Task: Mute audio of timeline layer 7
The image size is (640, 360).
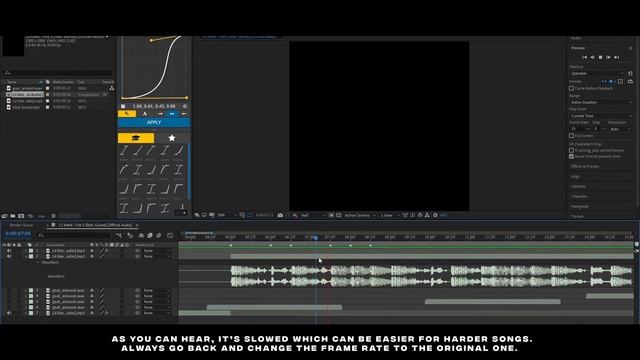Action: click(9, 313)
